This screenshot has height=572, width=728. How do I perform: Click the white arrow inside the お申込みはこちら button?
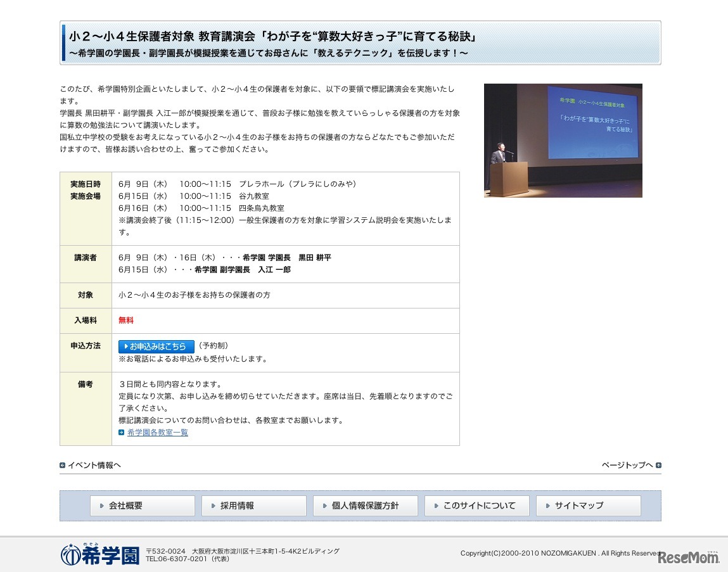click(125, 346)
